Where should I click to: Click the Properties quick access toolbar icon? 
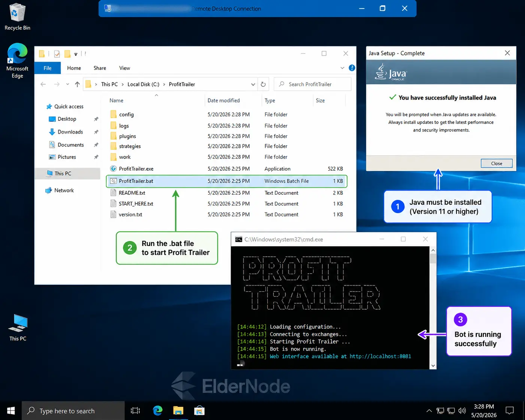tap(57, 54)
